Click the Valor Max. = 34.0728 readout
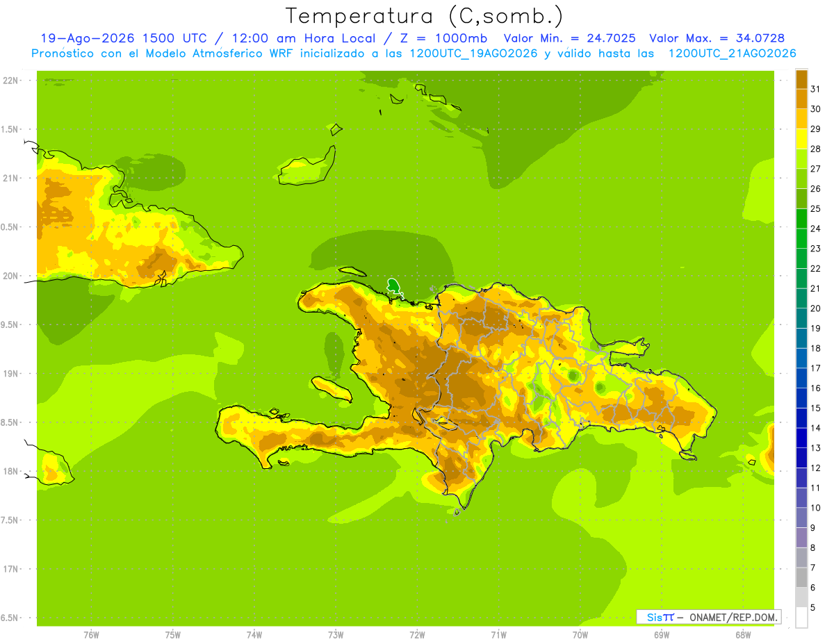This screenshot has height=644, width=834. tap(719, 38)
